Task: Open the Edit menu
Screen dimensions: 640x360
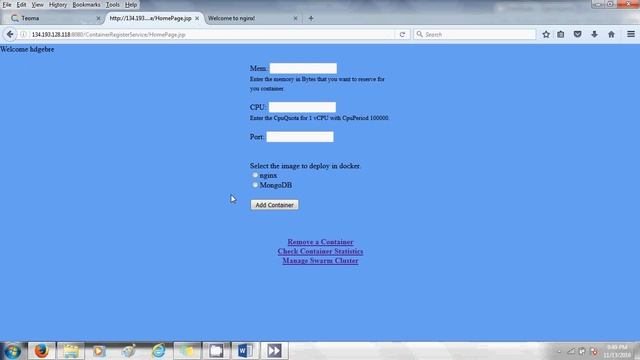Action: 21,5
